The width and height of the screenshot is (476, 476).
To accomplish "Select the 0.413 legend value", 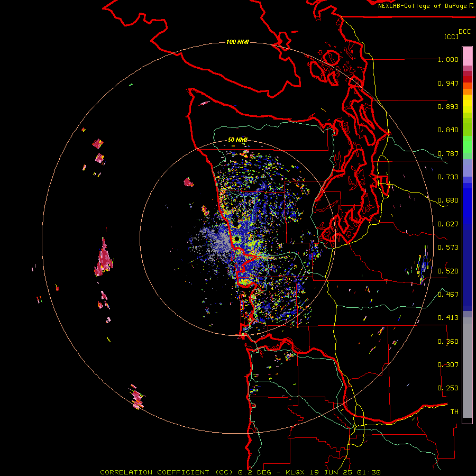I will pos(448,318).
